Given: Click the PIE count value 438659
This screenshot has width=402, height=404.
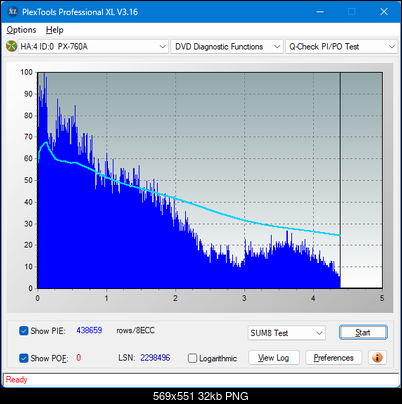Looking at the screenshot, I should pos(89,330).
